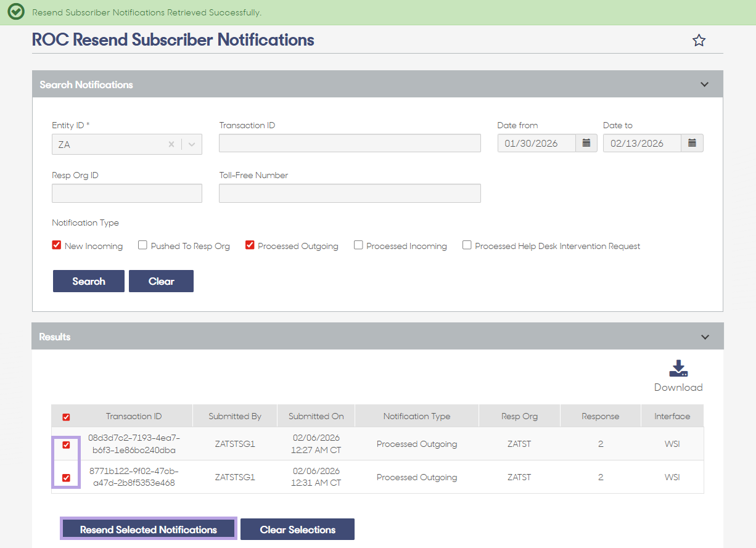Enable Pushed To Resp Org checkbox
756x548 pixels.
coord(142,245)
